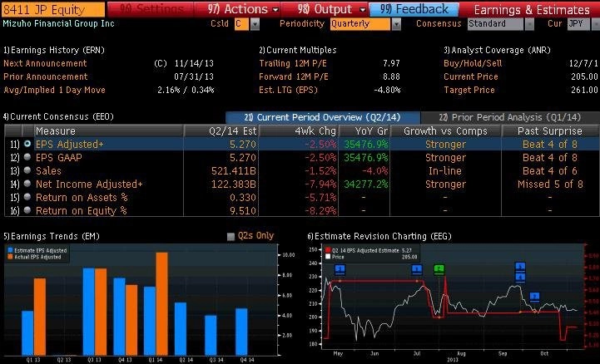Select the Sales radio button
The width and height of the screenshot is (600, 364).
click(x=27, y=170)
